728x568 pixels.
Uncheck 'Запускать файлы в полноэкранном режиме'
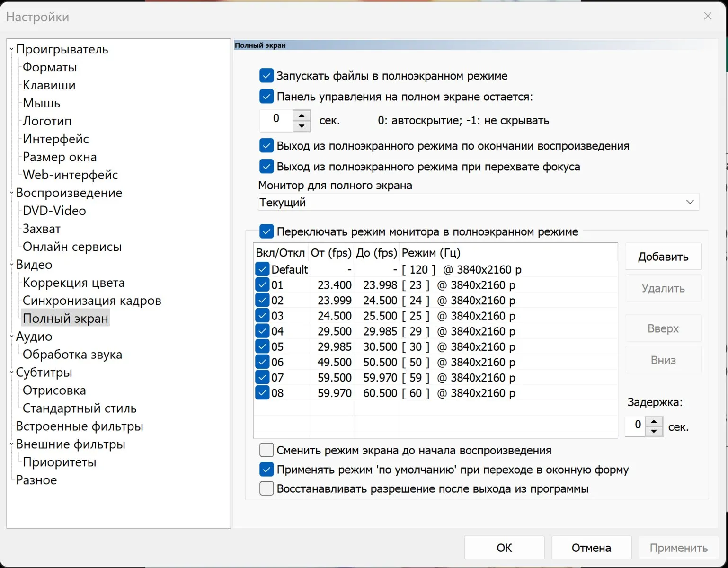266,76
